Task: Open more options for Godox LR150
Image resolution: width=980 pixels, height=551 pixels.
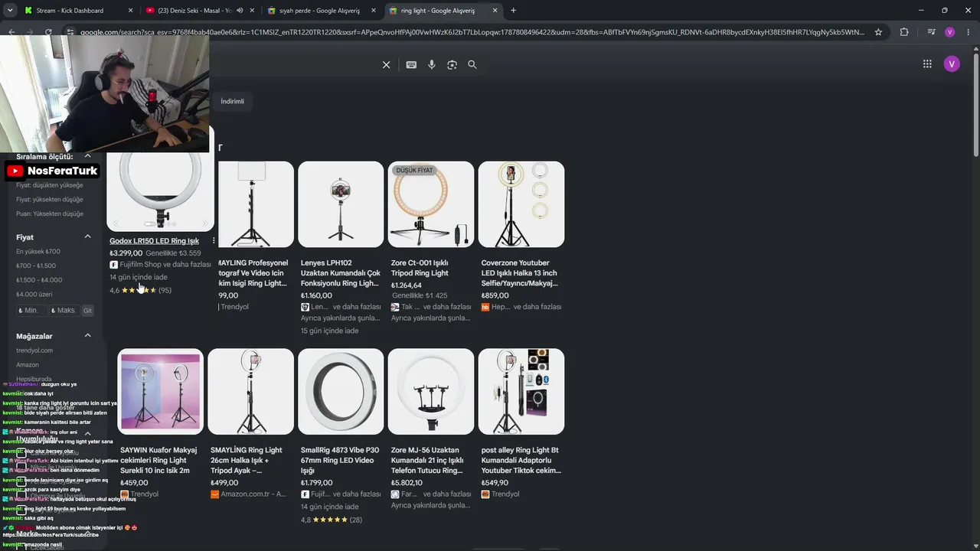Action: (x=214, y=241)
